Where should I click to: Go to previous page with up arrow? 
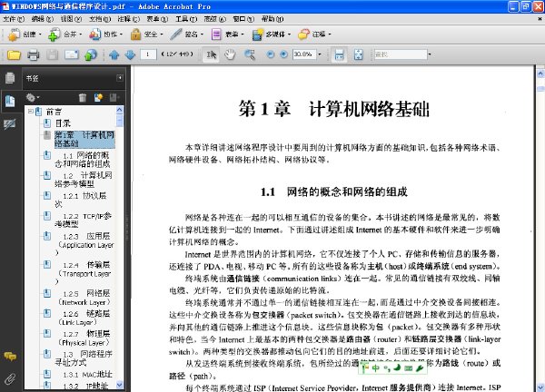(x=114, y=54)
